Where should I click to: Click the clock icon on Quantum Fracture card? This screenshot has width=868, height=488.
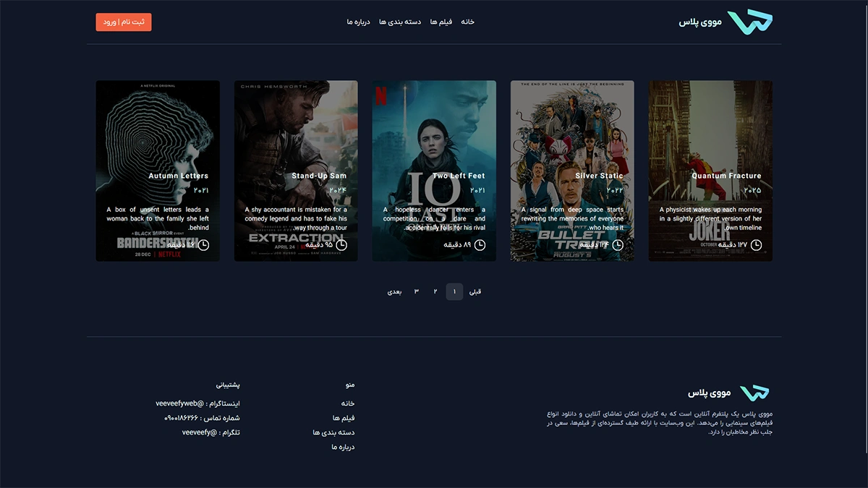pyautogui.click(x=756, y=245)
